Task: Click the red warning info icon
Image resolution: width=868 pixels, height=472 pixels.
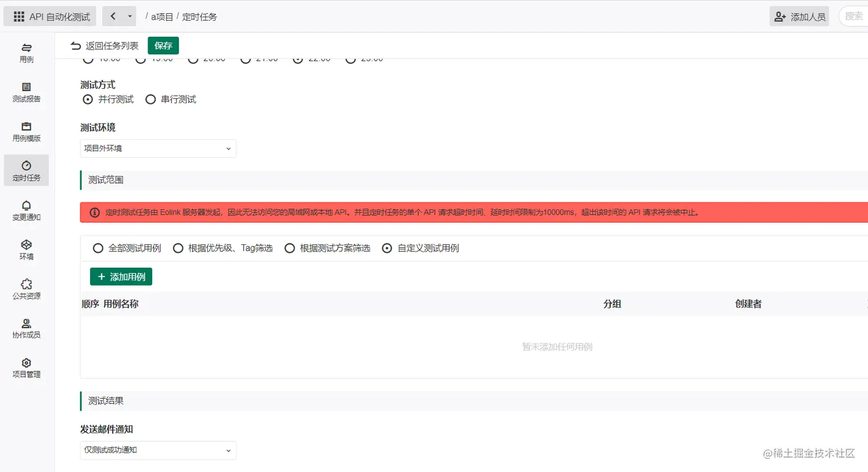Action: 95,212
